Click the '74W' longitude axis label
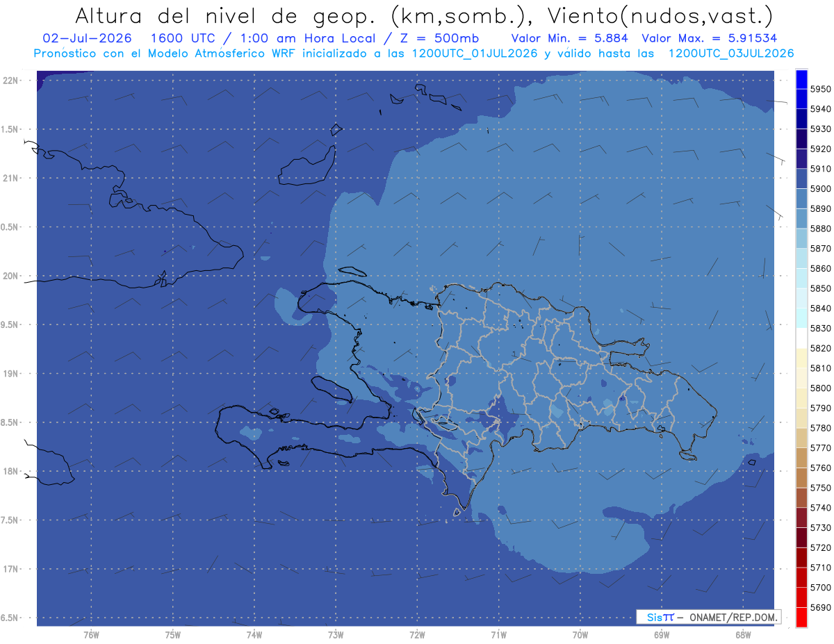This screenshot has width=834, height=644. 254,634
